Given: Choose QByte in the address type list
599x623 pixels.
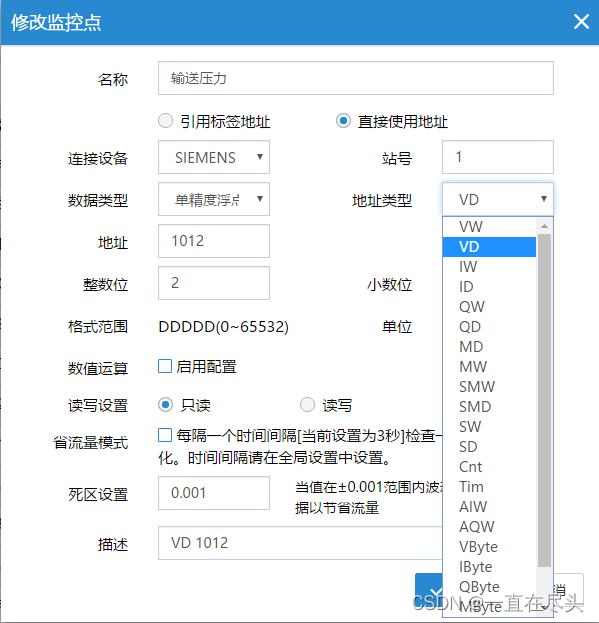Looking at the screenshot, I should click(489, 587).
